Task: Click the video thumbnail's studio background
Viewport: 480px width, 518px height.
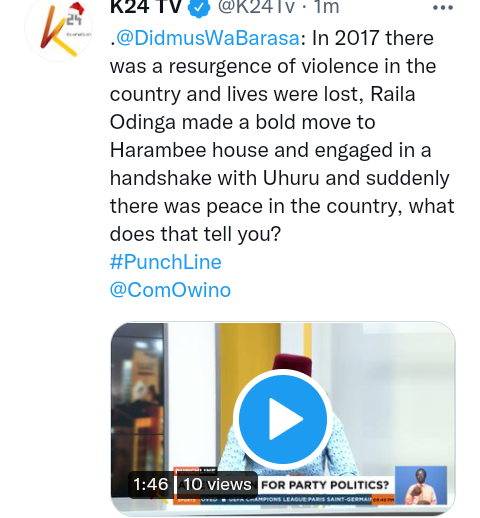Action: (393, 383)
